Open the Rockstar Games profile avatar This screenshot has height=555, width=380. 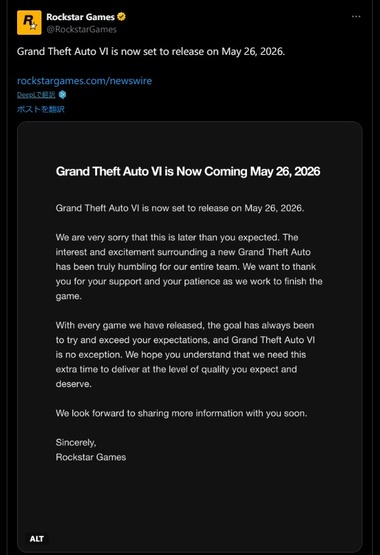29,23
